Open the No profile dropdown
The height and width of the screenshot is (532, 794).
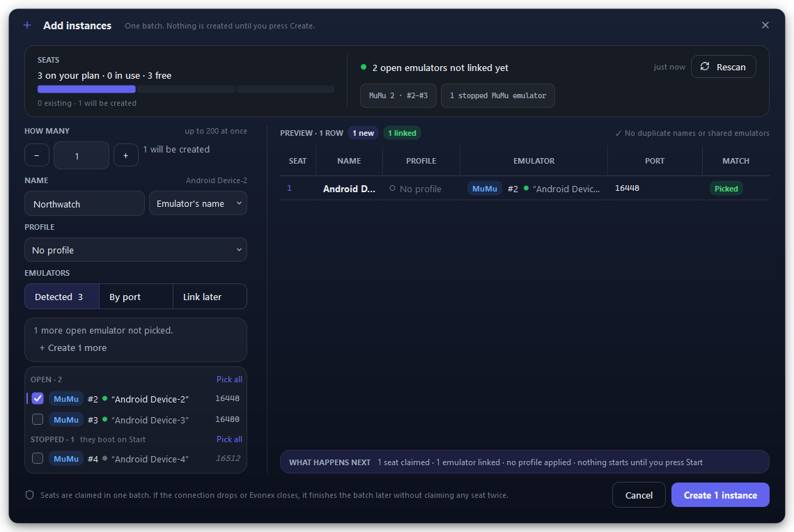136,250
